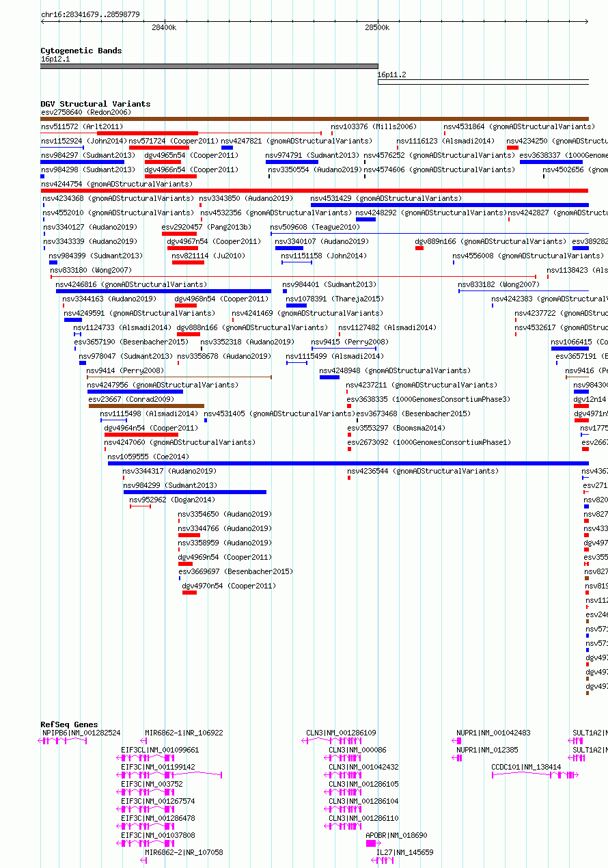Screen dimensions: 608x868
Task: Open nsv1078391 (Thareja2015) variant
Action: (x=335, y=299)
